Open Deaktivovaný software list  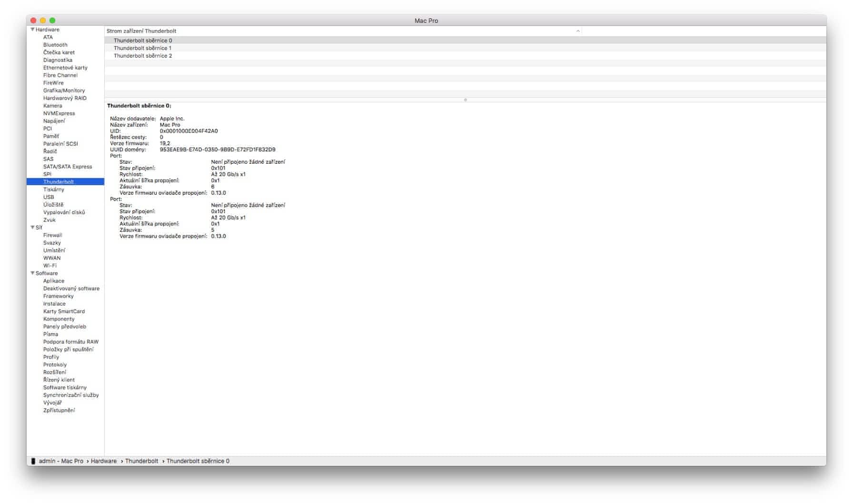pyautogui.click(x=71, y=288)
